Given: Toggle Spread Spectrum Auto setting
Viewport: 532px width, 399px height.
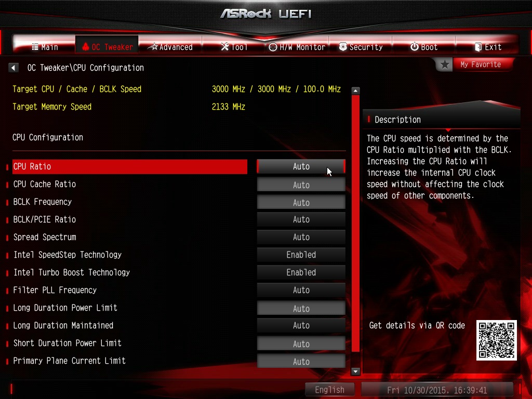Looking at the screenshot, I should [x=301, y=237].
